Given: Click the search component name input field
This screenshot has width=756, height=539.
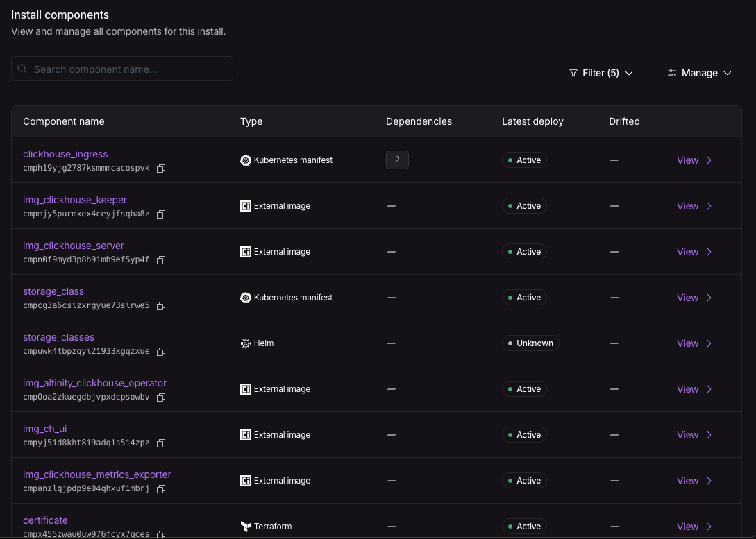Looking at the screenshot, I should 121,69.
